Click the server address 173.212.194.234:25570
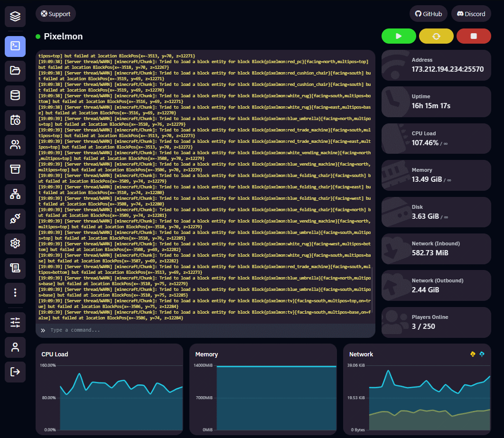 pyautogui.click(x=448, y=69)
